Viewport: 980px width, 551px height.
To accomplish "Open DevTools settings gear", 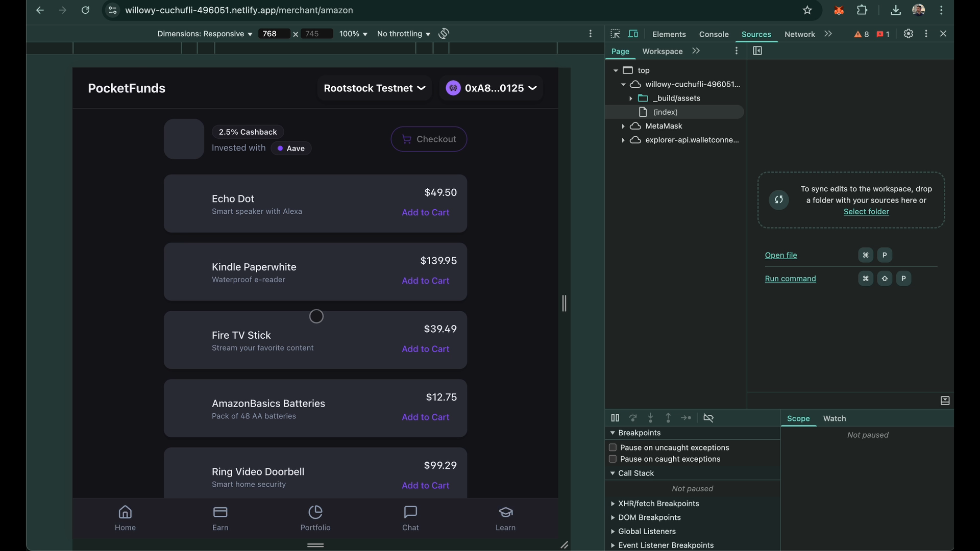I will (x=909, y=34).
